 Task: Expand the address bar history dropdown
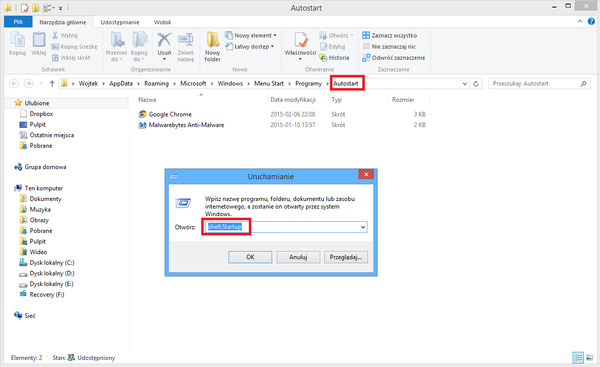point(465,83)
